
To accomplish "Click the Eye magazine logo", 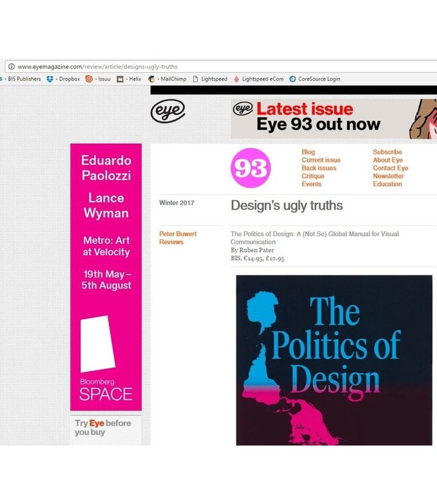I will pos(167,111).
